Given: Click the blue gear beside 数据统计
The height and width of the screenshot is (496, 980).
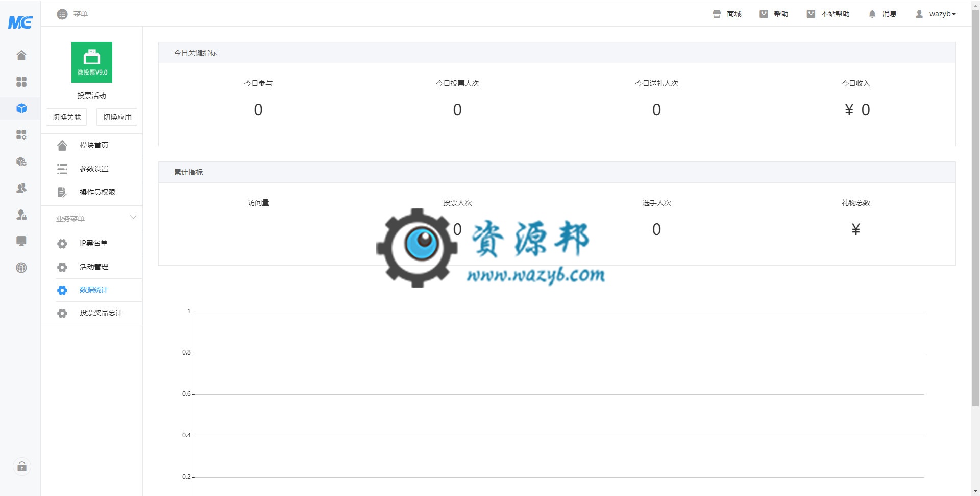Looking at the screenshot, I should (62, 290).
